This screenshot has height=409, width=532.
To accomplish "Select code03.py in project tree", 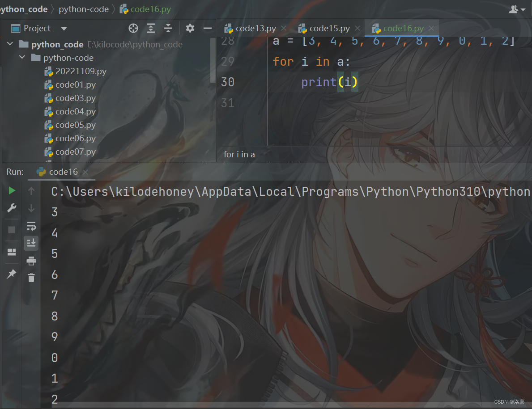I will 76,98.
